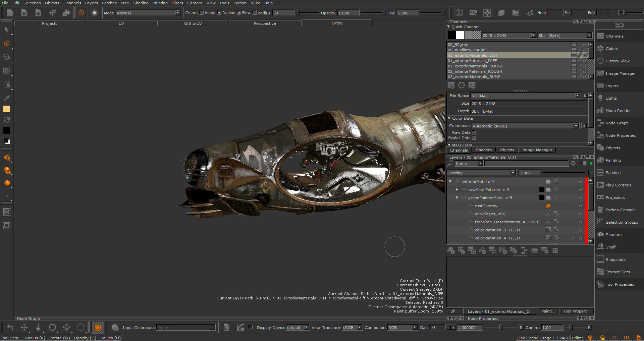Hide the rustOverlay layer
Image resolution: width=644 pixels, height=341 pixels.
tap(471, 206)
